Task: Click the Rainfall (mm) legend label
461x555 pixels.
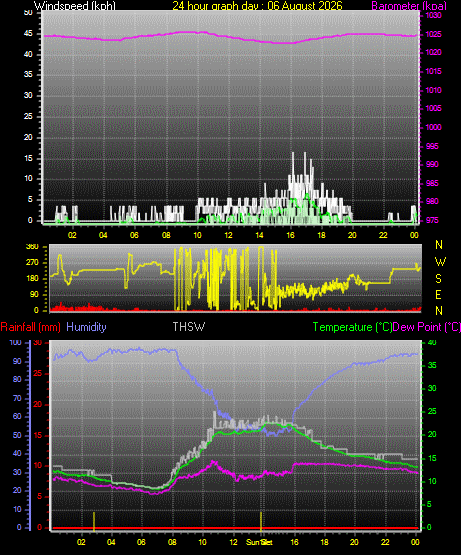Action: (x=30, y=327)
